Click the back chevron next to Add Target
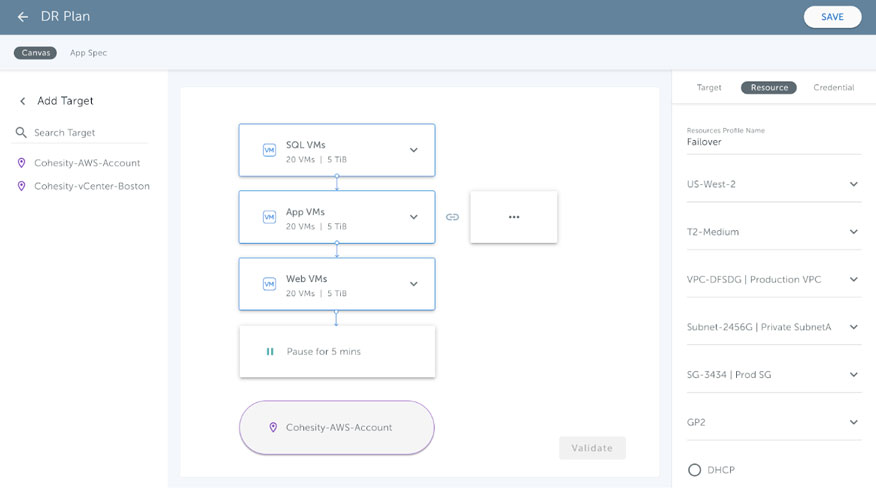This screenshot has width=876, height=488. [22, 101]
